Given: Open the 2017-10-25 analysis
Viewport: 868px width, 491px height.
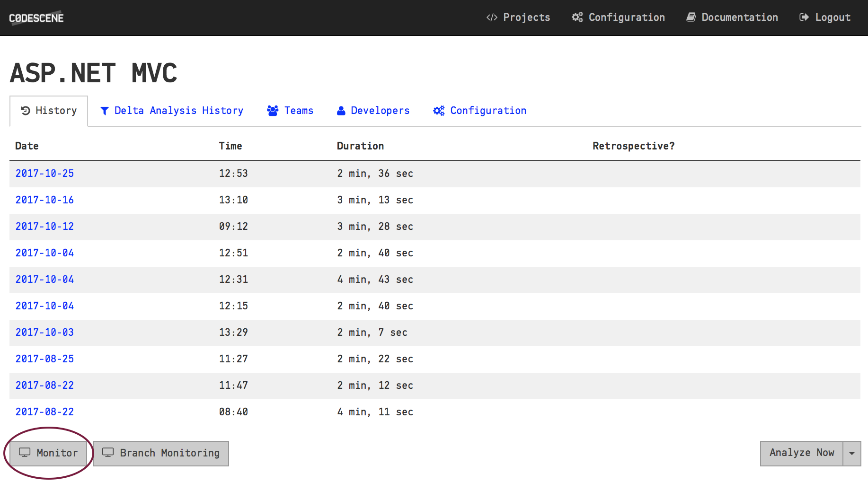Looking at the screenshot, I should pyautogui.click(x=44, y=174).
